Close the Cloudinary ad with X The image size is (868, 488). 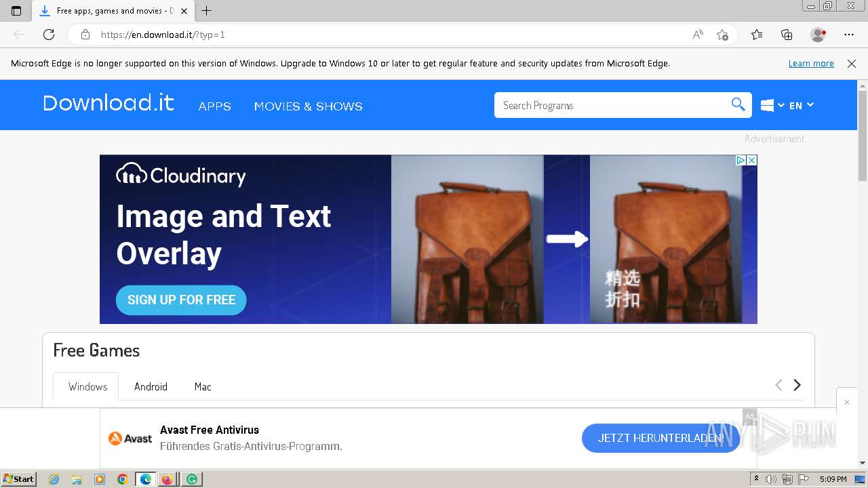point(751,161)
